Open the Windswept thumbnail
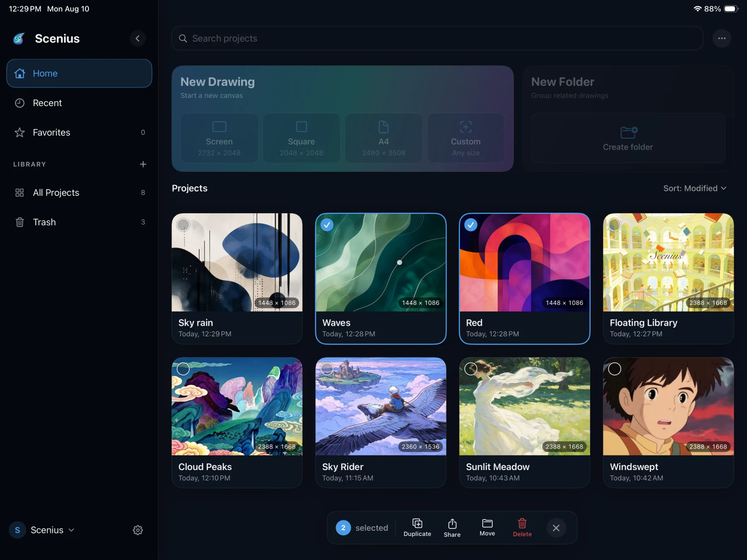Screen dimensions: 747x560 [x=669, y=407]
